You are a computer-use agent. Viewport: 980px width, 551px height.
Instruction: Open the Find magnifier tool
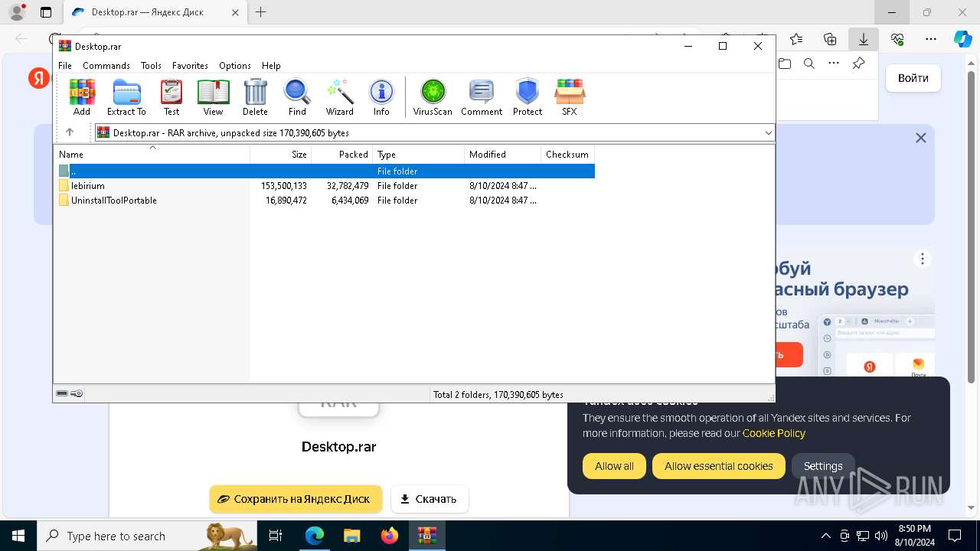pos(297,97)
